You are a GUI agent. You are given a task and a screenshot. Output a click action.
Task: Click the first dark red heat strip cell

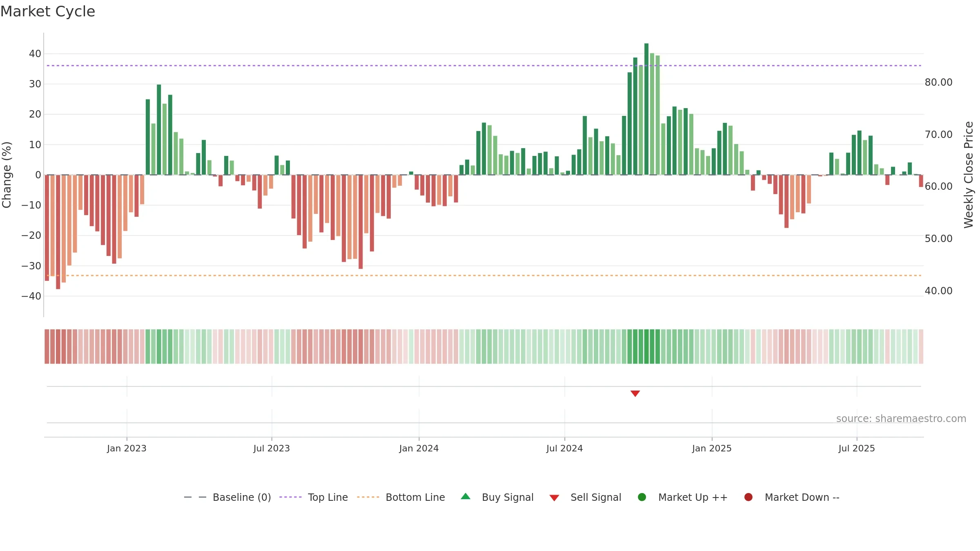[x=47, y=346]
